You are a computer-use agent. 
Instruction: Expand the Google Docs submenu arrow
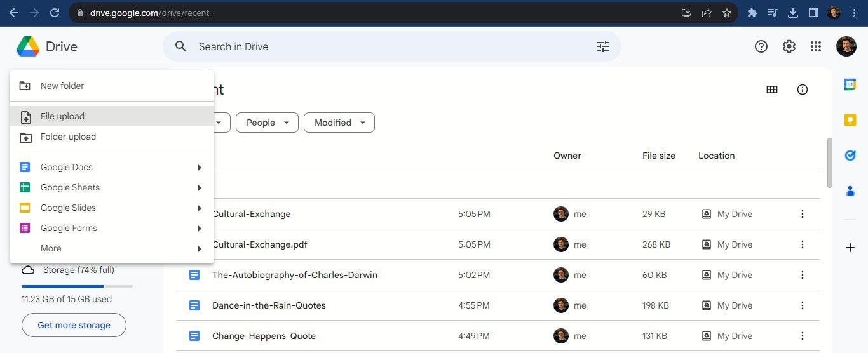(200, 168)
